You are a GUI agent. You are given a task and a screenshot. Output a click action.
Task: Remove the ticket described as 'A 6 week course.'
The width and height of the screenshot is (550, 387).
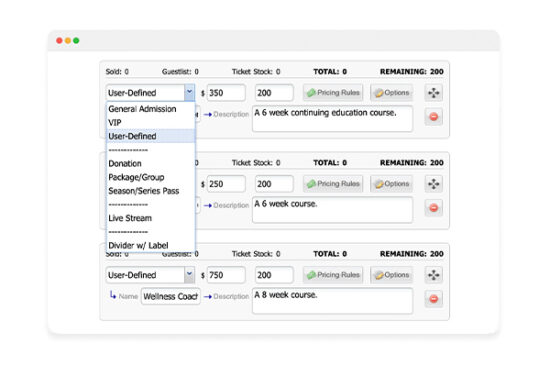pos(434,208)
